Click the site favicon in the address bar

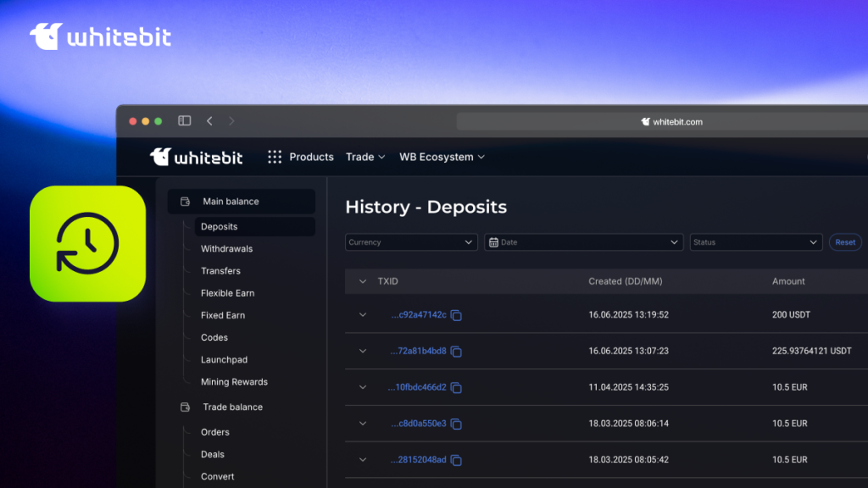645,122
